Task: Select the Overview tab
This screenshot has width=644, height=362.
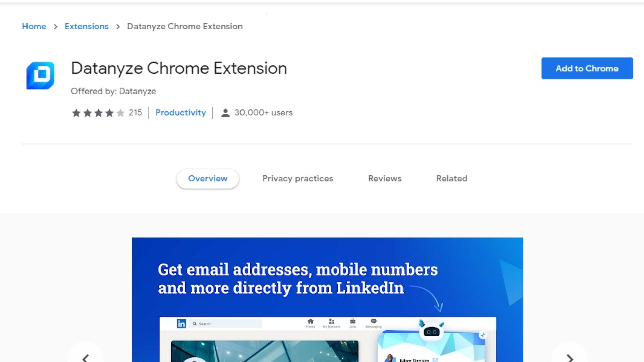Action: pyautogui.click(x=207, y=178)
